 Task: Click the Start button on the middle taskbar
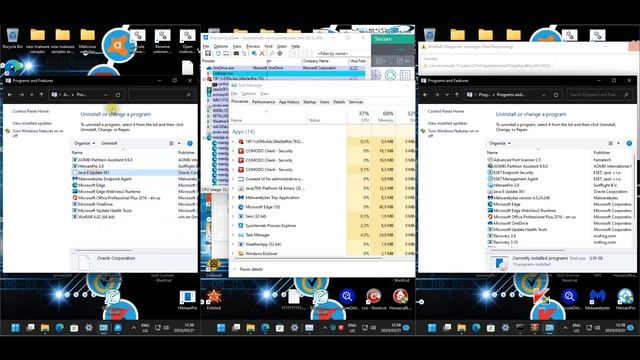point(221,328)
